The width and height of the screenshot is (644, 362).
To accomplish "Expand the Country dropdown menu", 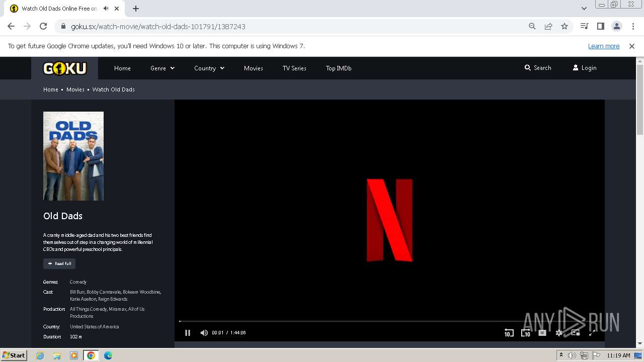I will click(x=209, y=68).
